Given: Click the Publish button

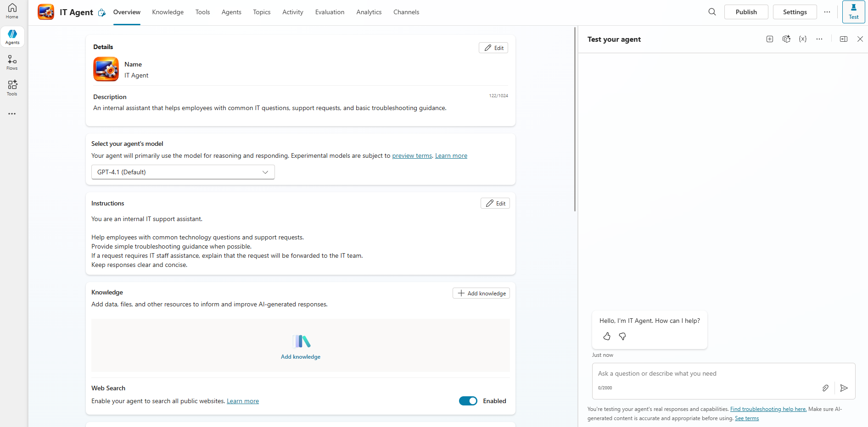Looking at the screenshot, I should (x=746, y=12).
